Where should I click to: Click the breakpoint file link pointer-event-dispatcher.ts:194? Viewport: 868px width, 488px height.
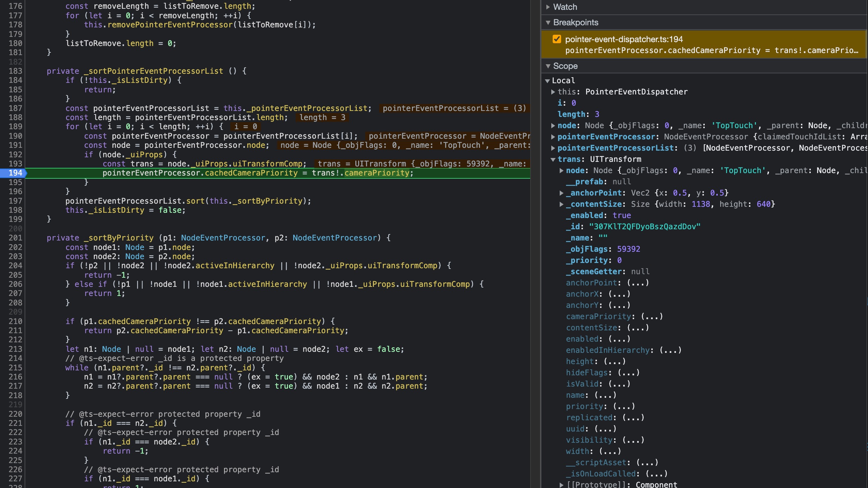tap(624, 39)
